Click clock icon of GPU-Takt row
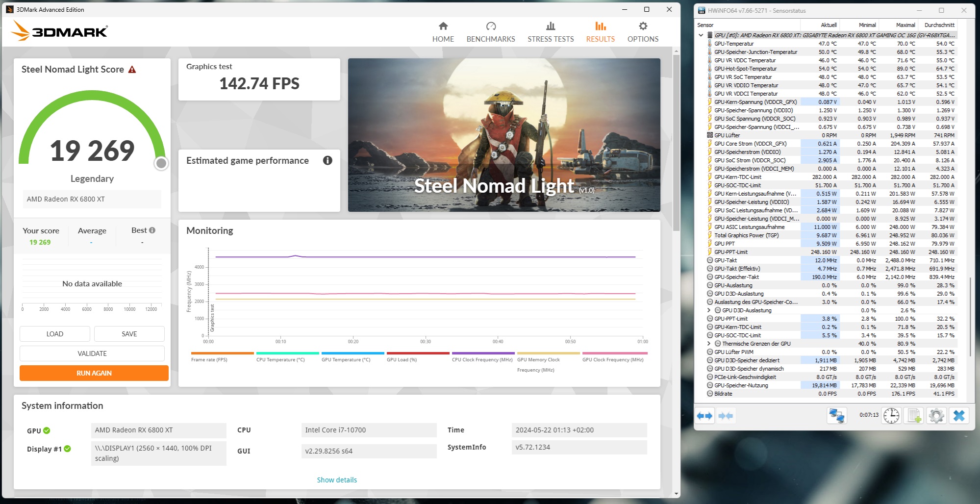 709,260
